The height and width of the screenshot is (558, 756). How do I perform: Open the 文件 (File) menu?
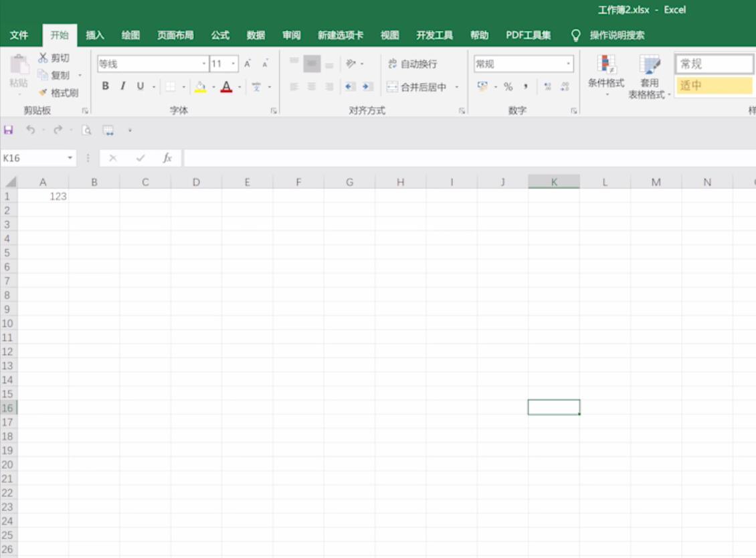(19, 35)
